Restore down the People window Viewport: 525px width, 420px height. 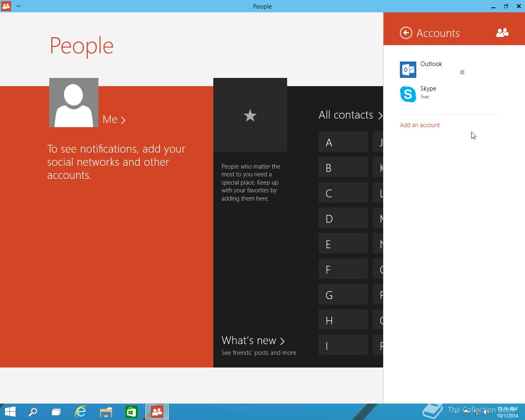click(x=506, y=6)
